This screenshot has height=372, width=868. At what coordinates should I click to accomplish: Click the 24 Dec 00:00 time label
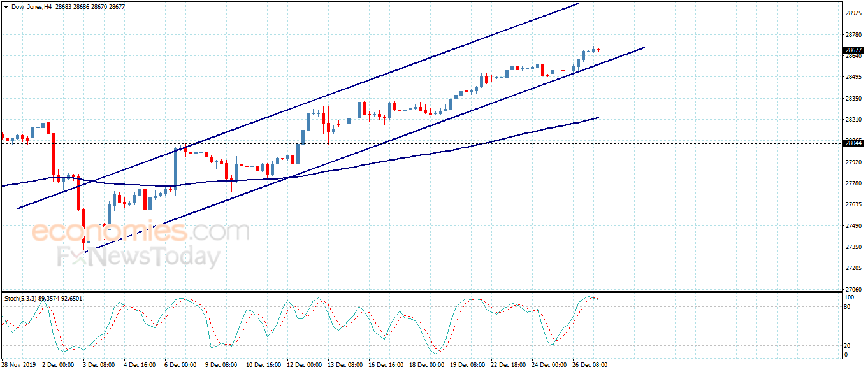(549, 365)
